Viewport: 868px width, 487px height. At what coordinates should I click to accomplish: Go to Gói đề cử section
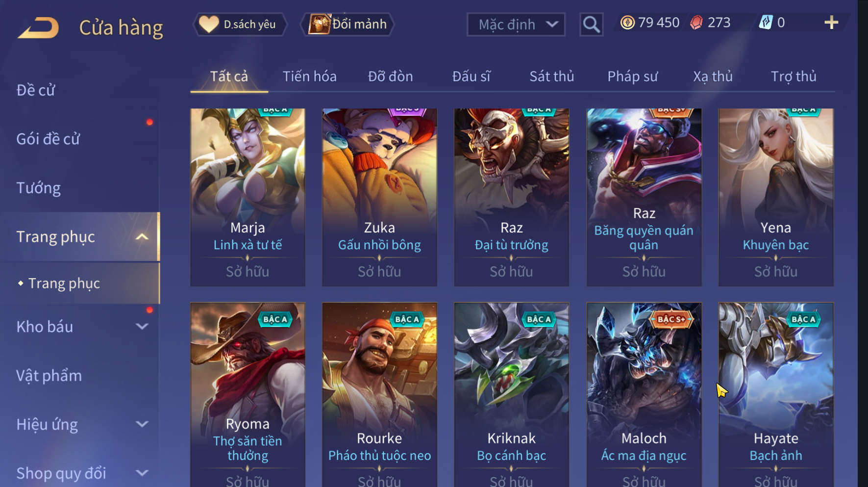pyautogui.click(x=48, y=139)
